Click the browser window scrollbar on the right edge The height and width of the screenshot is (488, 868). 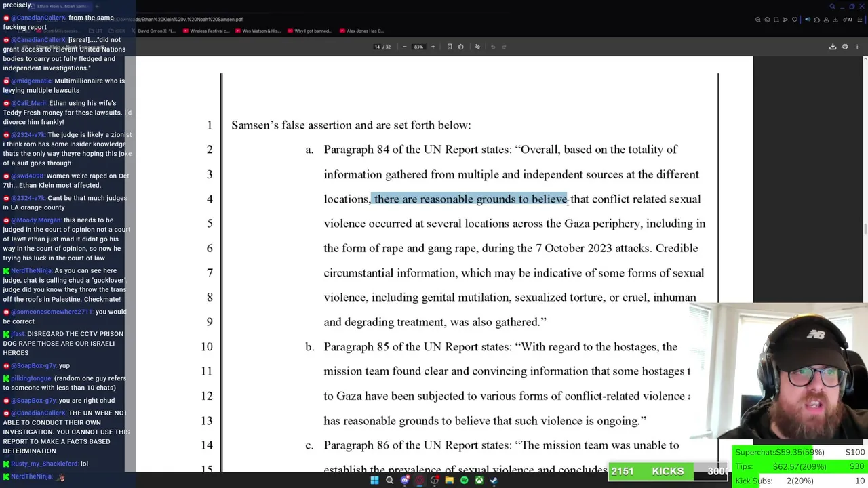point(865,230)
